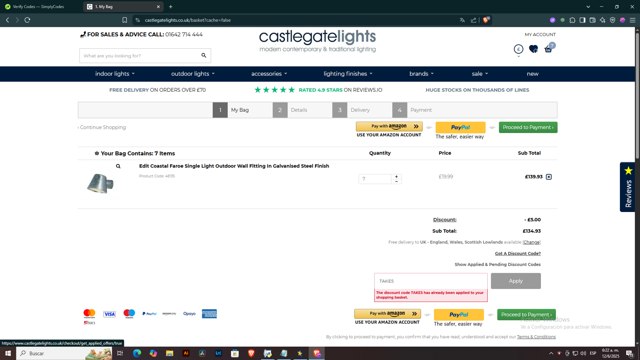Click Show Applied & Pending Discount Codes
Screen dimensions: 640x360
click(x=498, y=264)
